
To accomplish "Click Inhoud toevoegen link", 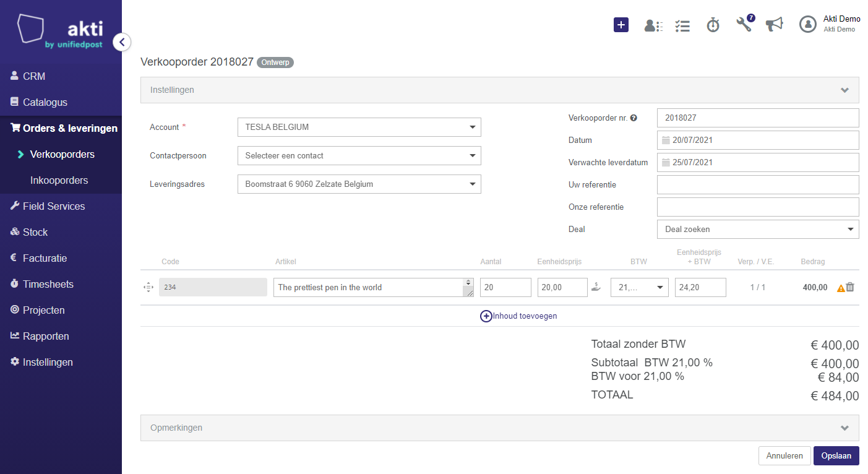I will (x=525, y=316).
